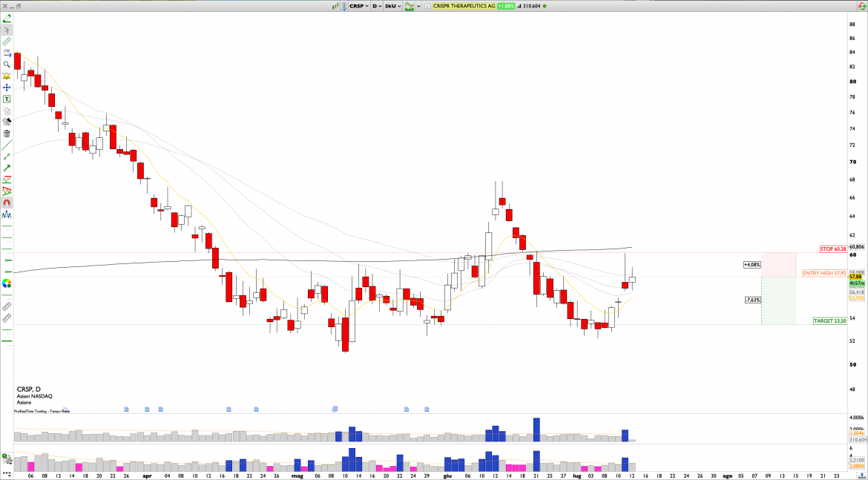This screenshot has height=480, width=868.
Task: Open the D timeframe dropdown
Action: click(377, 6)
